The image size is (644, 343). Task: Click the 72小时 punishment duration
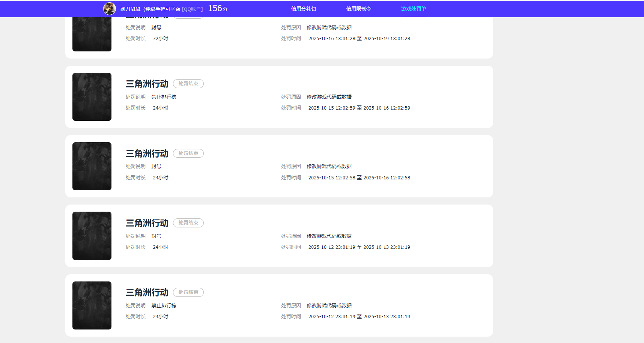coord(161,39)
